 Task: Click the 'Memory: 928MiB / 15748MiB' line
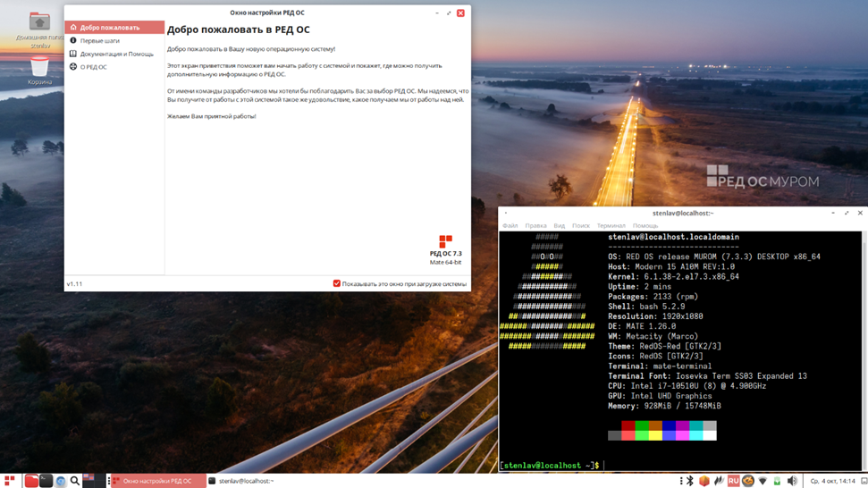point(664,406)
